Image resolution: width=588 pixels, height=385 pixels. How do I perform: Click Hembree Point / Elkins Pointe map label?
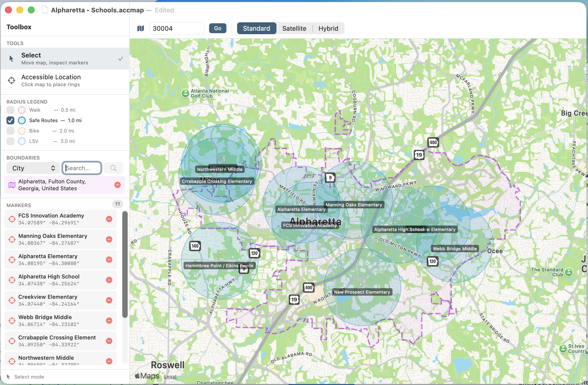tap(219, 266)
